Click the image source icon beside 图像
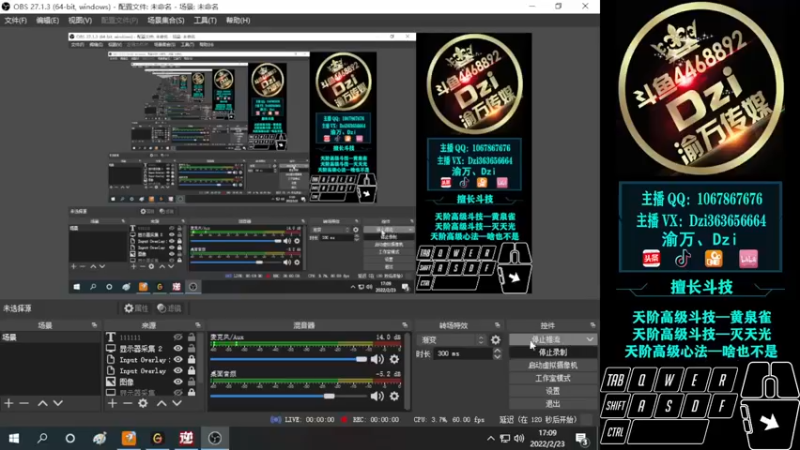 [x=110, y=382]
